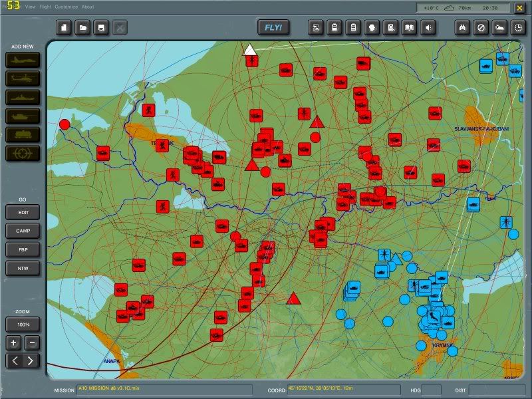The width and height of the screenshot is (532, 399).
Task: Zoom in with the plus button
Action: coord(14,343)
